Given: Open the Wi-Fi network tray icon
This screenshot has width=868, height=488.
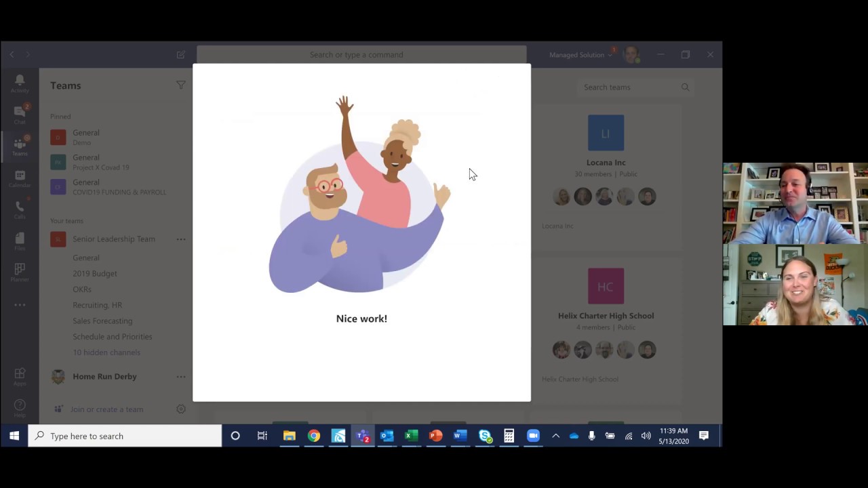Looking at the screenshot, I should coord(629,436).
